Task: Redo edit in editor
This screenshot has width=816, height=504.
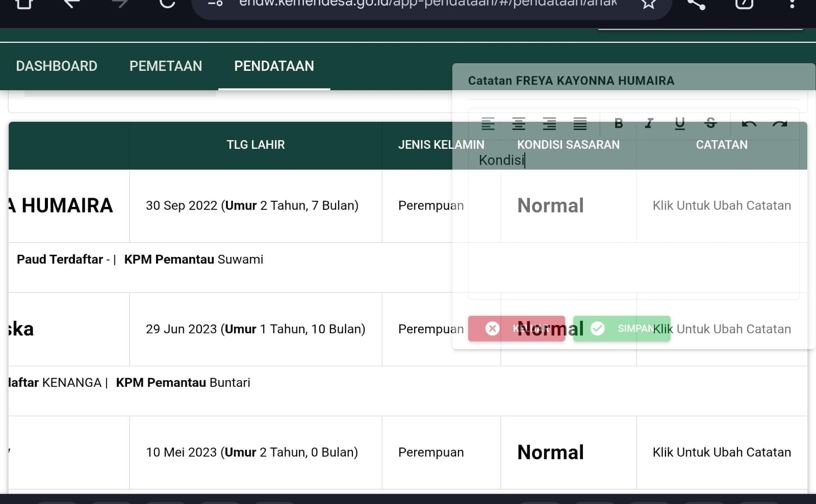Action: click(x=780, y=123)
